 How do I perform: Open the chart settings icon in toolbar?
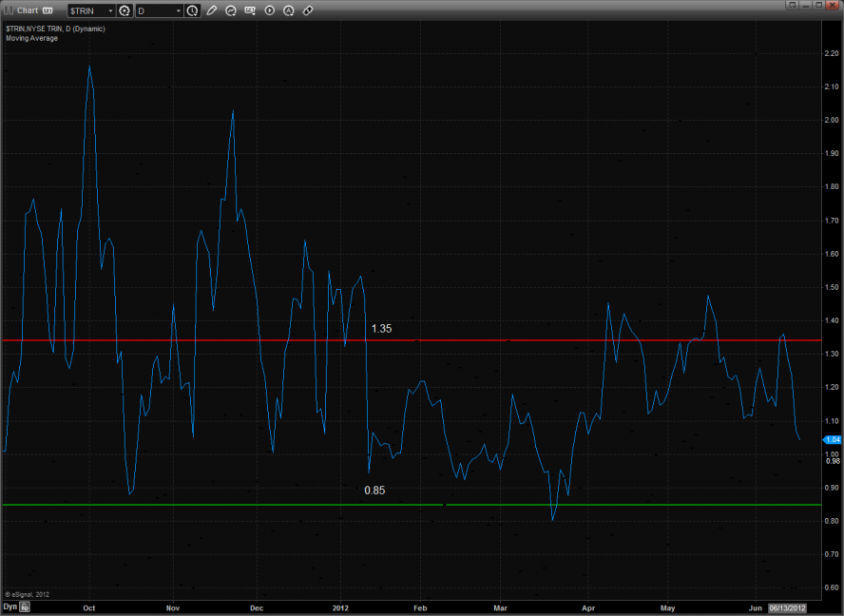coord(251,10)
